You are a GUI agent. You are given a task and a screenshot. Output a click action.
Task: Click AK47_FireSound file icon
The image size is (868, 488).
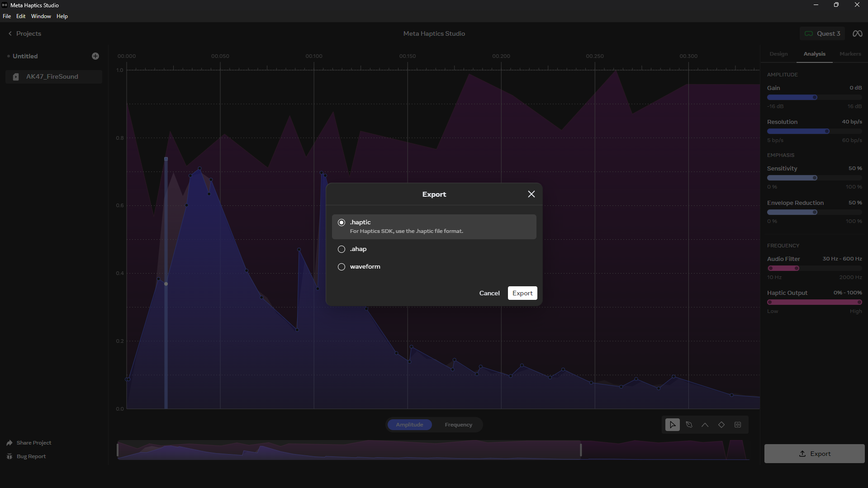16,77
